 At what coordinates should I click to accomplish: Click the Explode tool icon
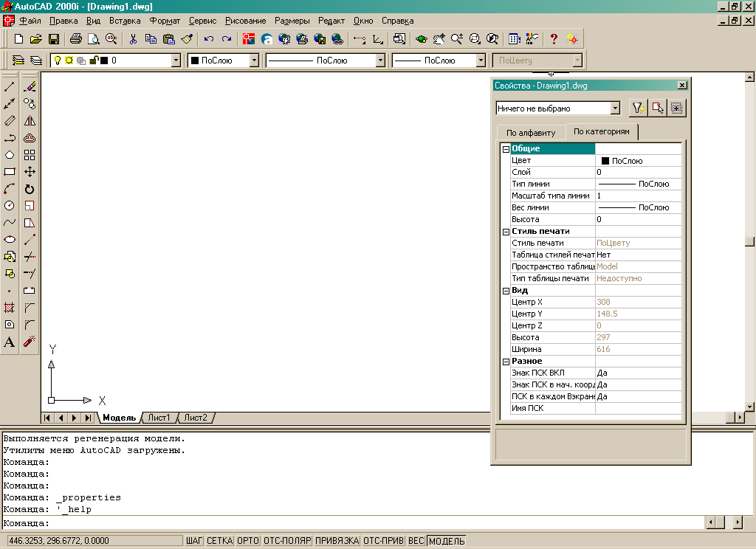30,342
